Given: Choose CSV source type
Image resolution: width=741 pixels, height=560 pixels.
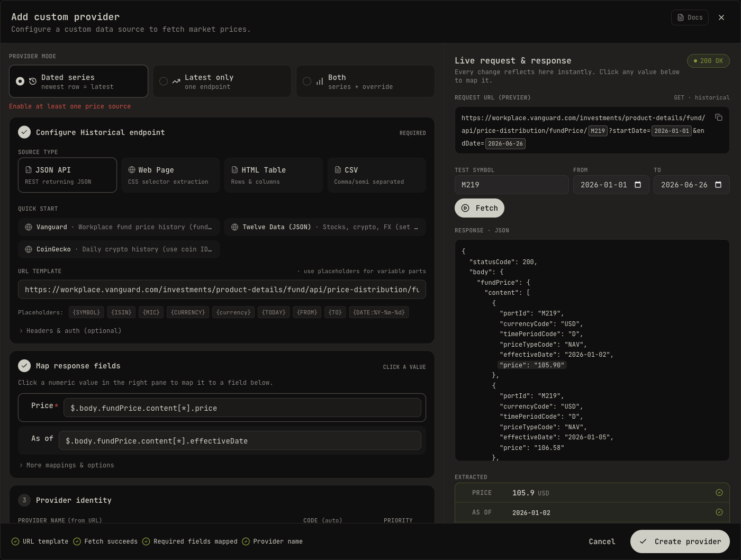Looking at the screenshot, I should tap(377, 175).
